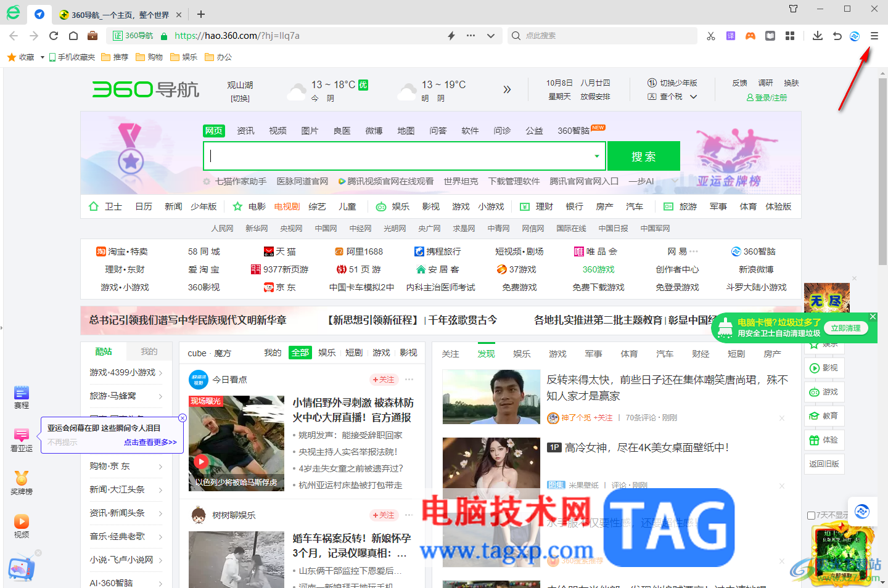The width and height of the screenshot is (888, 588).
Task: Expand the search engine dropdown arrow
Action: 596,156
